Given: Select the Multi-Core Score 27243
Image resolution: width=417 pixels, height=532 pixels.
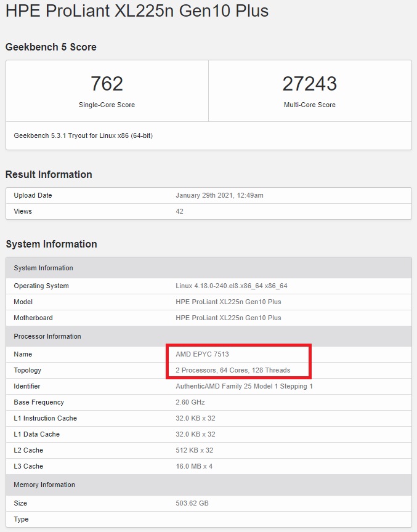Looking at the screenshot, I should tap(309, 84).
